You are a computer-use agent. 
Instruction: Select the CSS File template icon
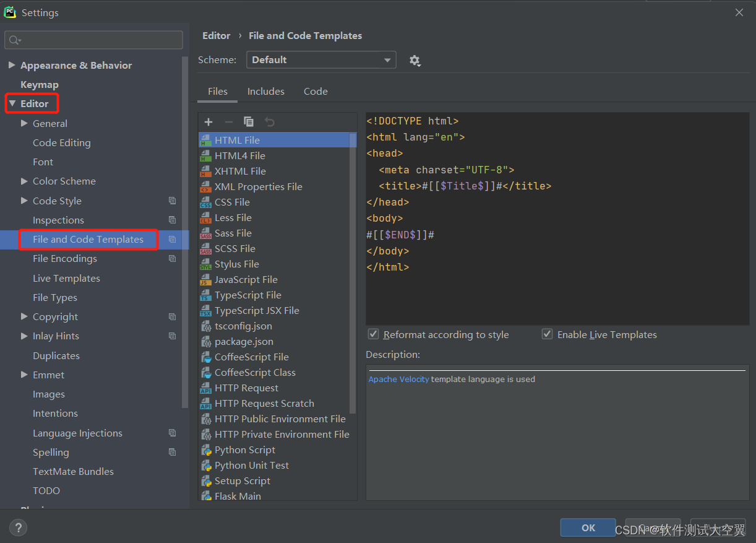tap(205, 202)
